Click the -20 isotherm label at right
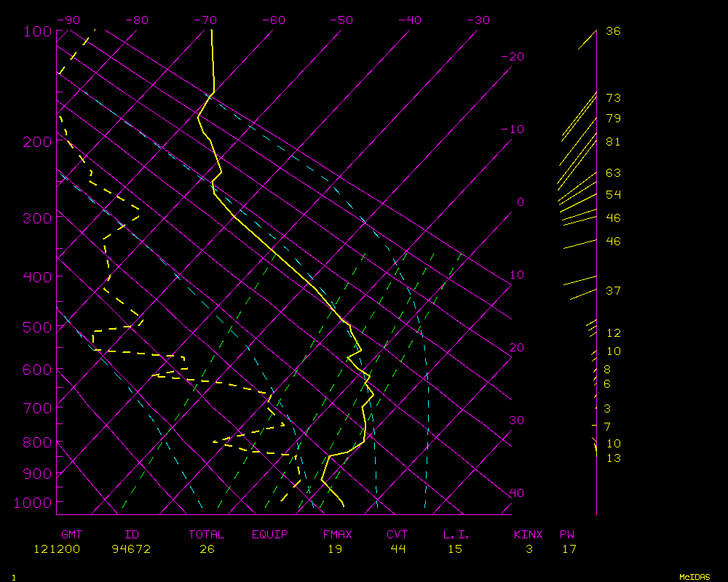Viewport: 728px width, 582px height. [x=513, y=57]
